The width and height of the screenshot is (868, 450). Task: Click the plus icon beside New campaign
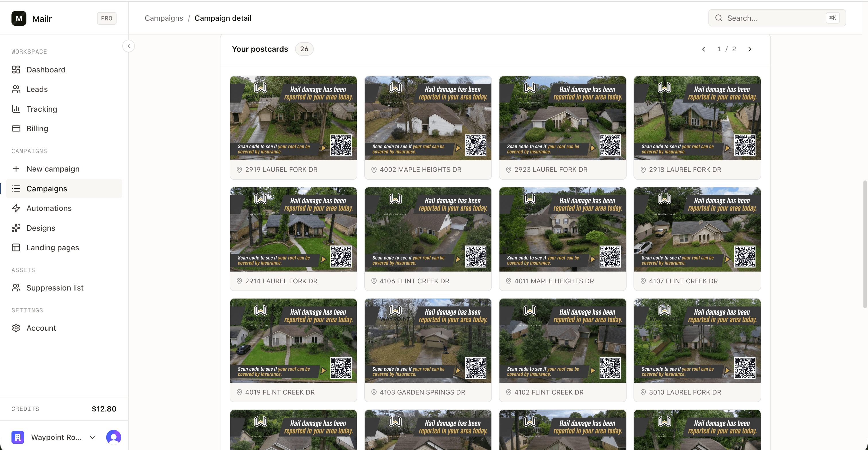coord(16,169)
